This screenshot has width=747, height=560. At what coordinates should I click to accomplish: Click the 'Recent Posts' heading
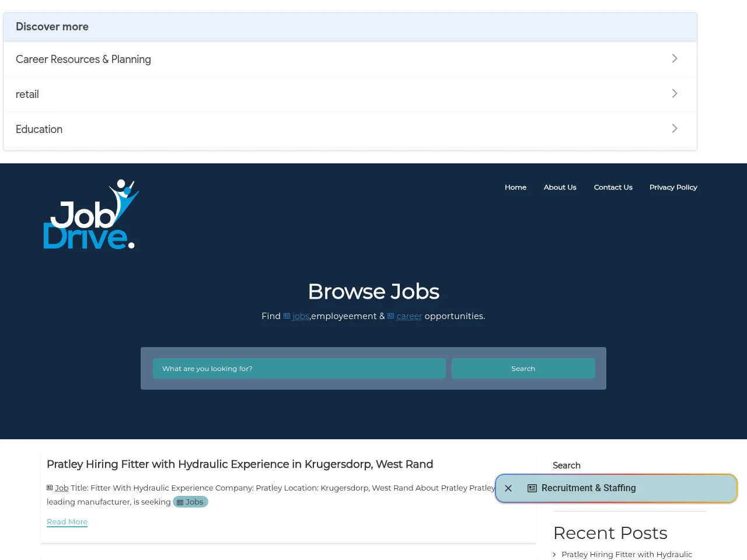coord(610,533)
